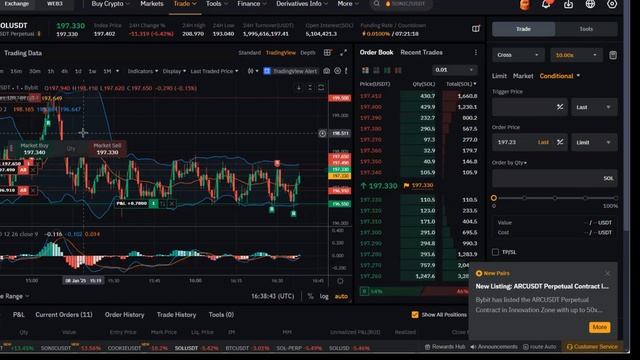The height and width of the screenshot is (360, 640).
Task: Toggle auto scale on chart
Action: [x=341, y=296]
